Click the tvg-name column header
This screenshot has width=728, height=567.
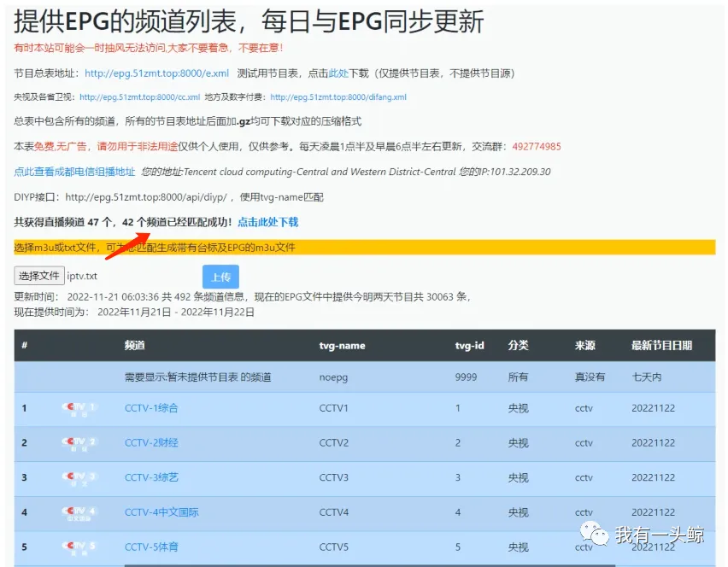(x=340, y=346)
